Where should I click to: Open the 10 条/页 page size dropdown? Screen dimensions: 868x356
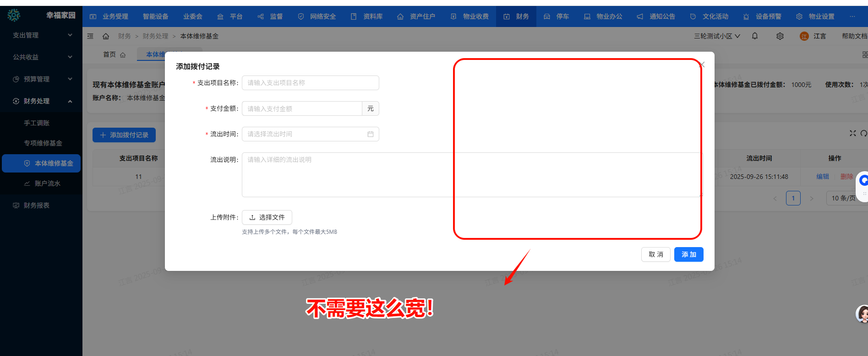[x=846, y=198]
